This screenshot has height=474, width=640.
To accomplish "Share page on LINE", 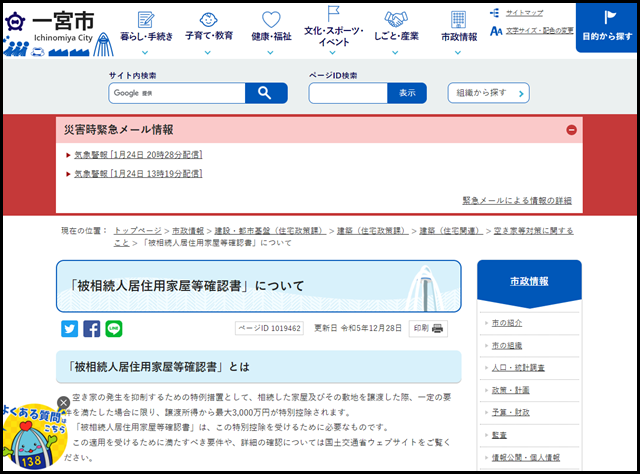I will click(x=114, y=329).
